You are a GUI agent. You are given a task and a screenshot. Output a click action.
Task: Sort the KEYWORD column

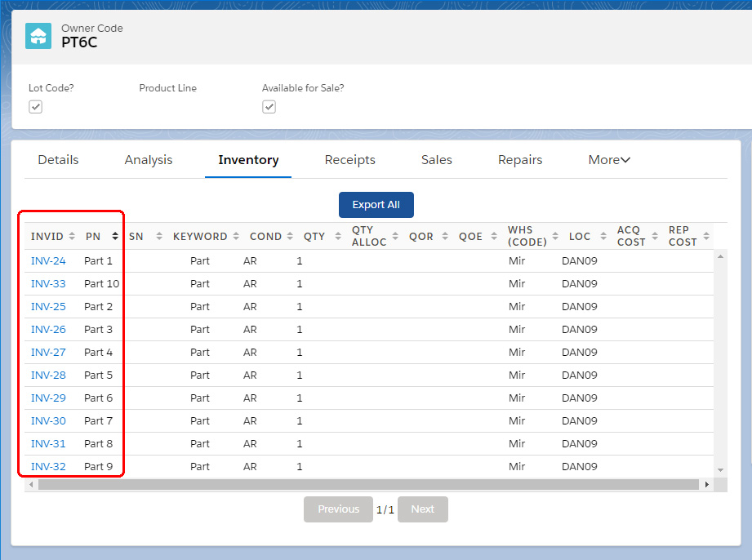[236, 237]
